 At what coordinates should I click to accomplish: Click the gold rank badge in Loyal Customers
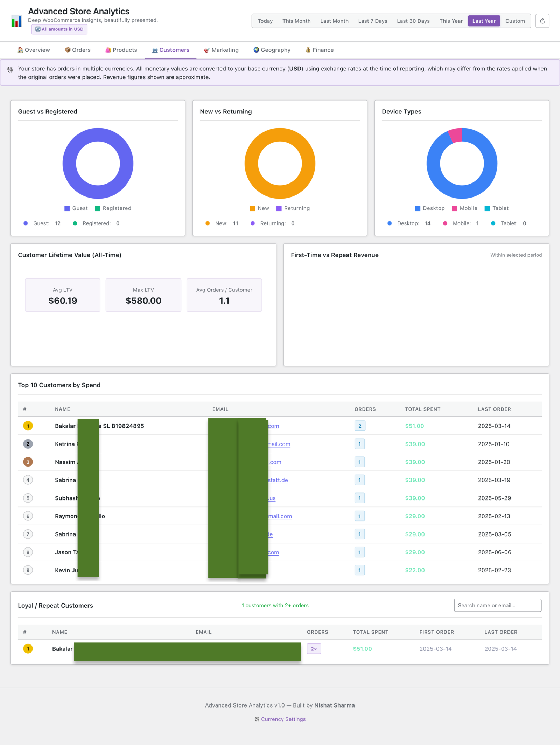tap(28, 649)
